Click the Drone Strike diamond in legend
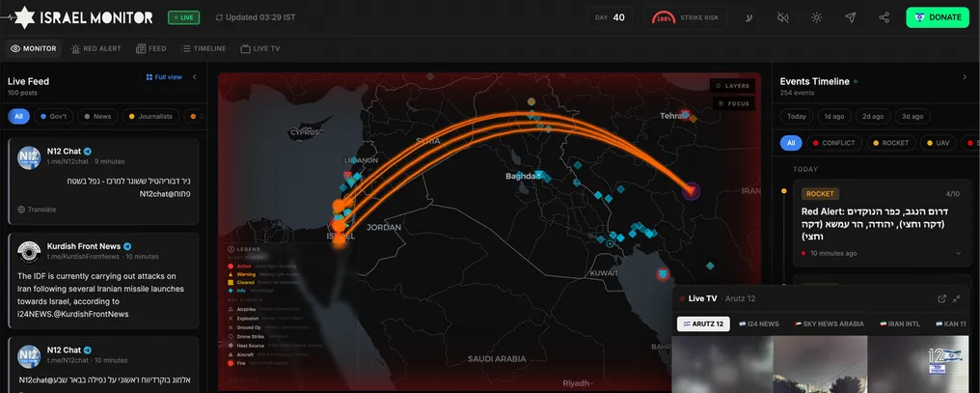The height and width of the screenshot is (393, 980). point(231,336)
